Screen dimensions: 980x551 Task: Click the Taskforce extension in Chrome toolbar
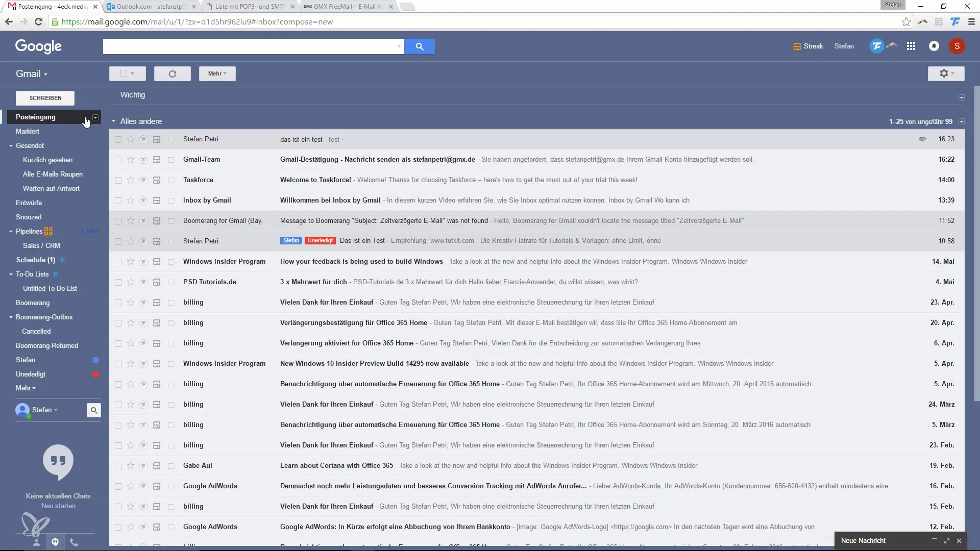tap(955, 22)
